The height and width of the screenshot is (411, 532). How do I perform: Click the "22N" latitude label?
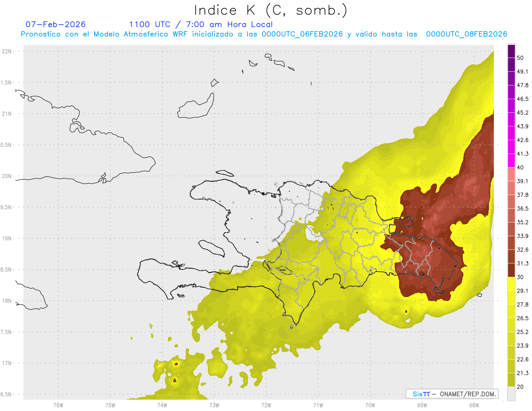(7, 51)
